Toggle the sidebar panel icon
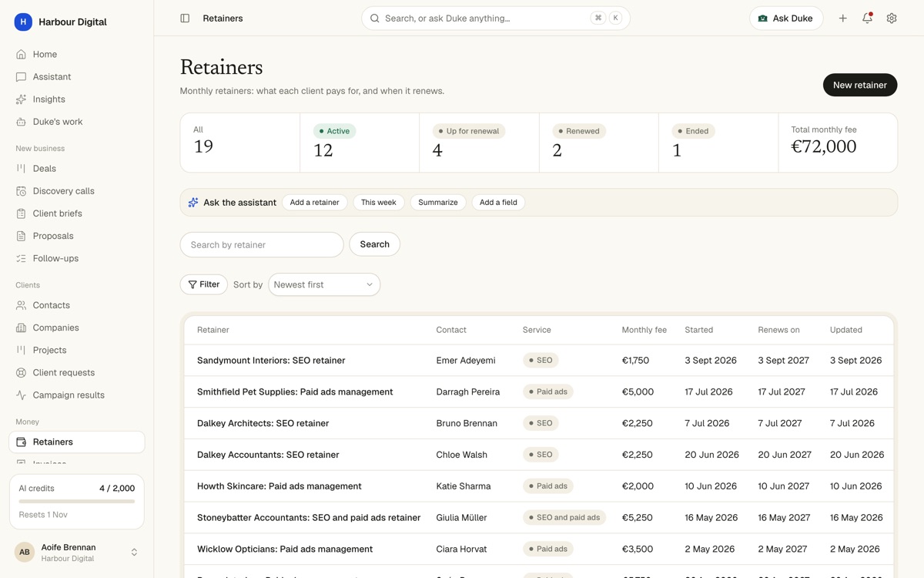This screenshot has width=924, height=578. (x=185, y=18)
